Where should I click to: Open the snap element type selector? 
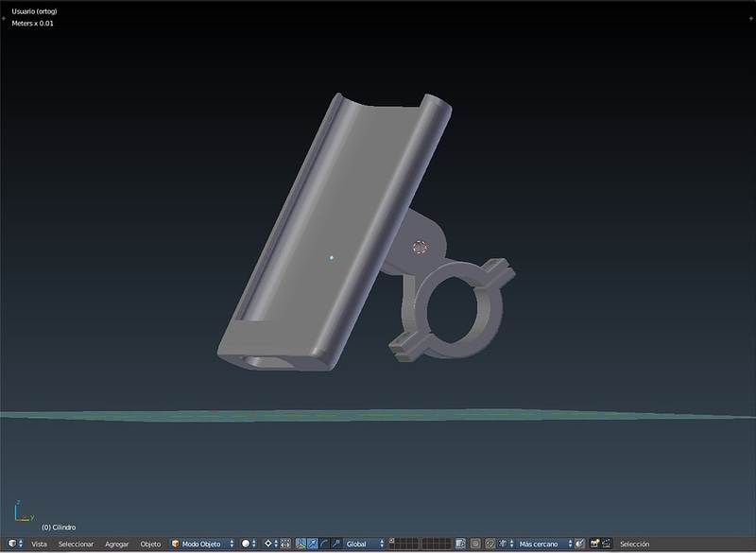click(x=506, y=544)
